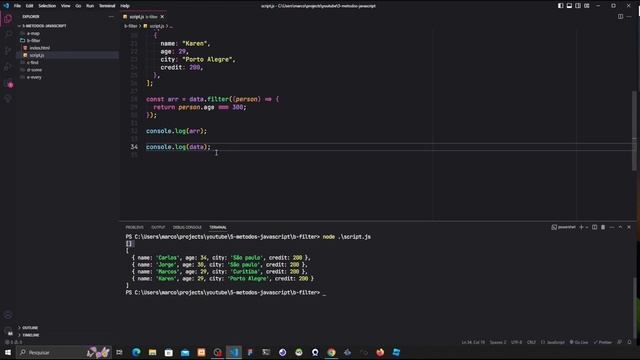Screen dimensions: 640x360
Task: Create a new terminal with plus icon
Action: point(581,227)
